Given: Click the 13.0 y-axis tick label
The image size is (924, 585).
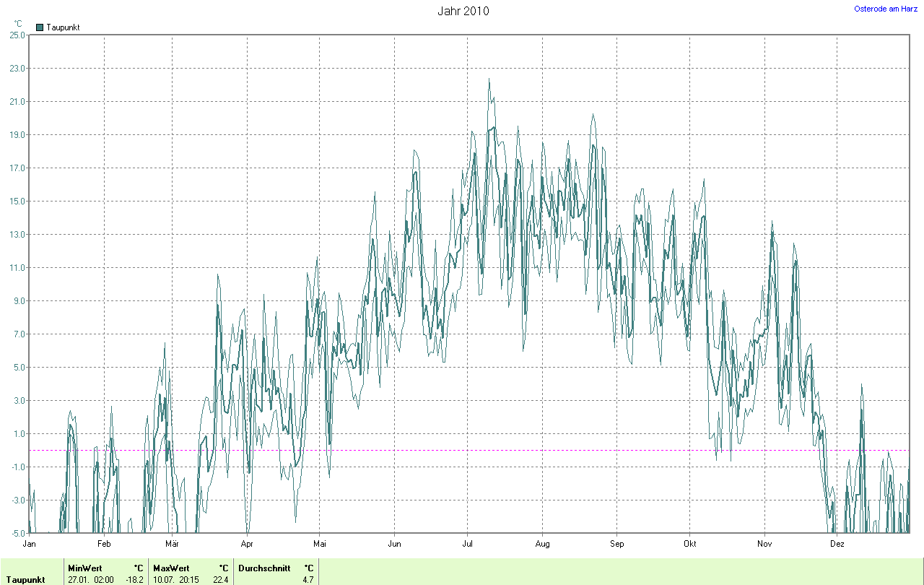Looking at the screenshot, I should pos(17,235).
